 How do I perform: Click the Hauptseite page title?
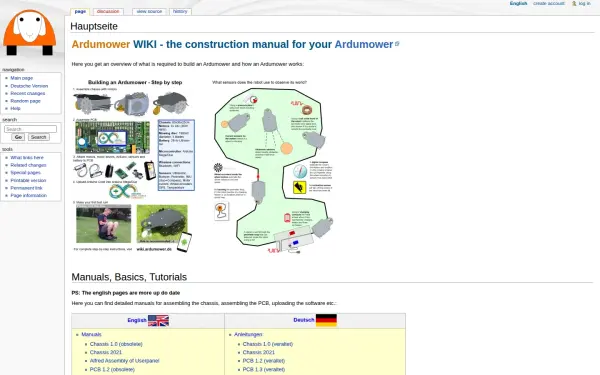coord(94,26)
